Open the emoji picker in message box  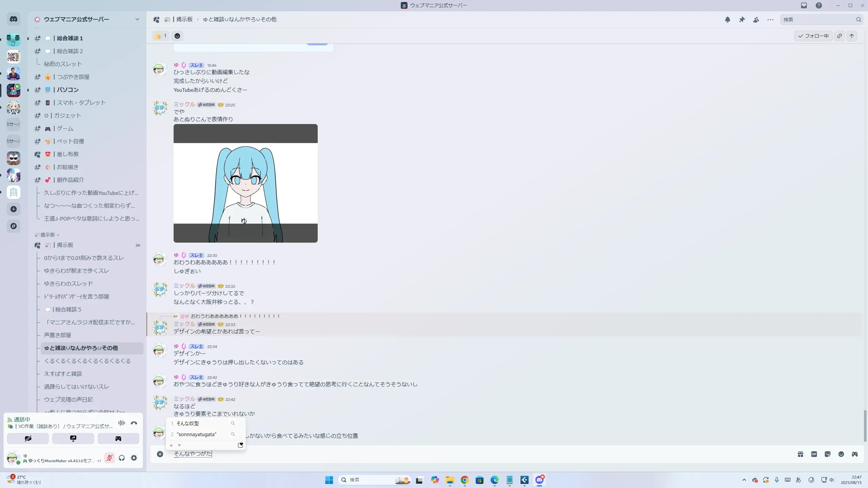point(841,454)
